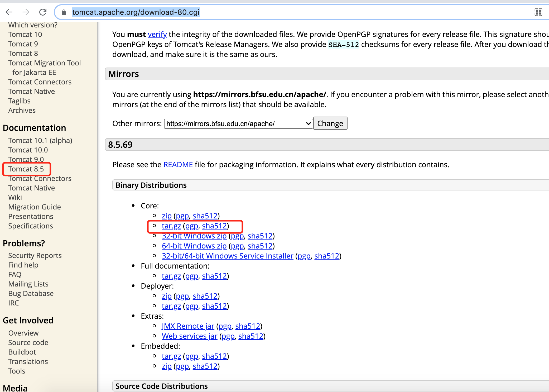
Task: Open Wiki sidebar link
Action: click(15, 197)
